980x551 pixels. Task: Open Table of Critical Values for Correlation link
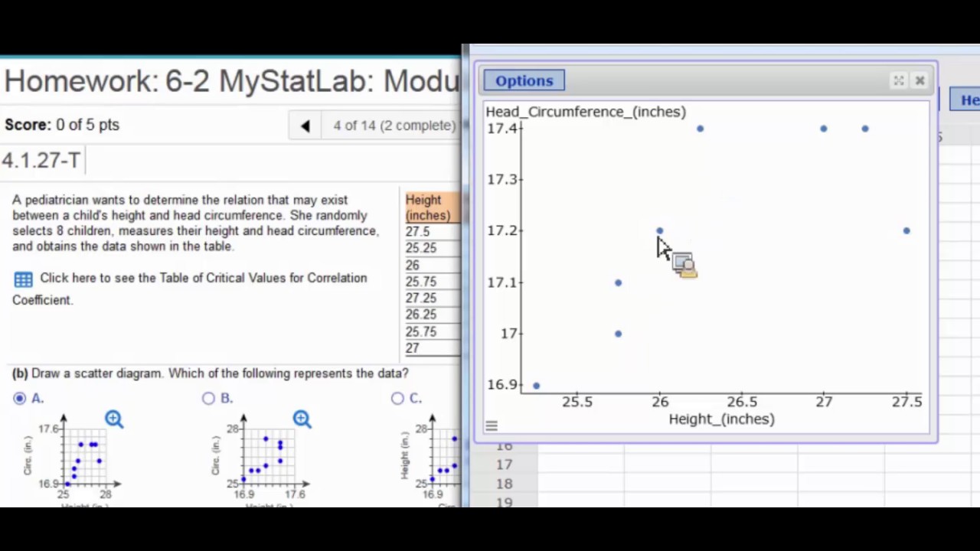190,289
